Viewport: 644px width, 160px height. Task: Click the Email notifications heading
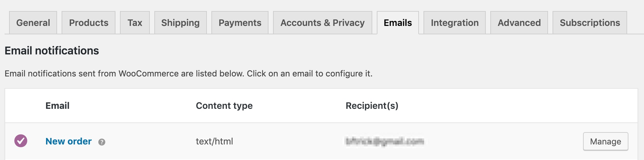point(52,51)
